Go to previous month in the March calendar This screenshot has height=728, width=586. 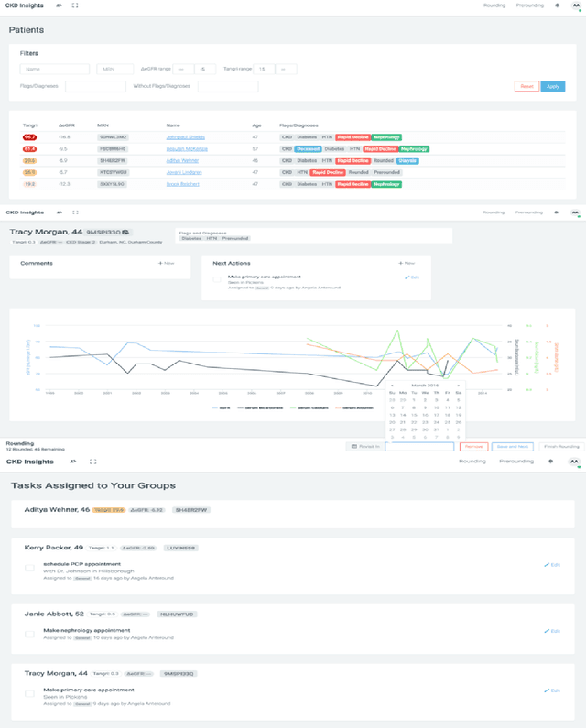pyautogui.click(x=393, y=385)
